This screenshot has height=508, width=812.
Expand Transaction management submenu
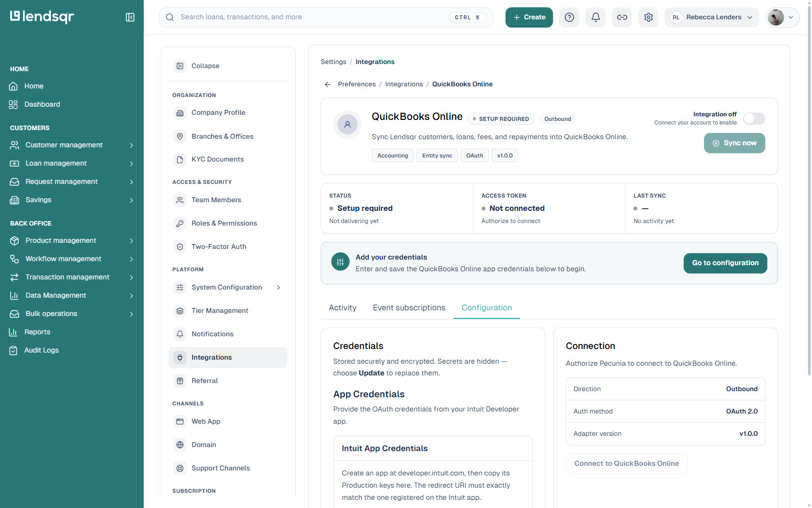tap(131, 277)
